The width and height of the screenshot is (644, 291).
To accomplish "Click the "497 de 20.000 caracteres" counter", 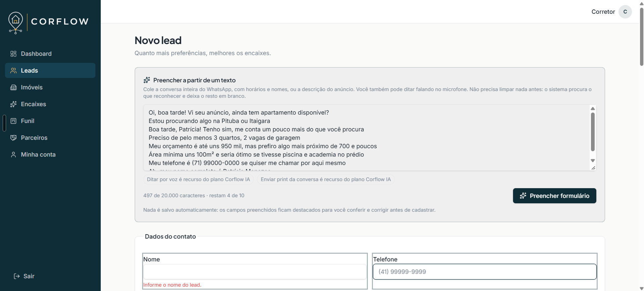I will 174,196.
